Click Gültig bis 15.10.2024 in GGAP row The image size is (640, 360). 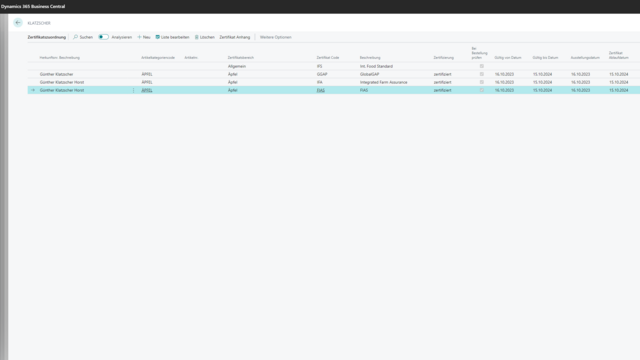coord(542,74)
